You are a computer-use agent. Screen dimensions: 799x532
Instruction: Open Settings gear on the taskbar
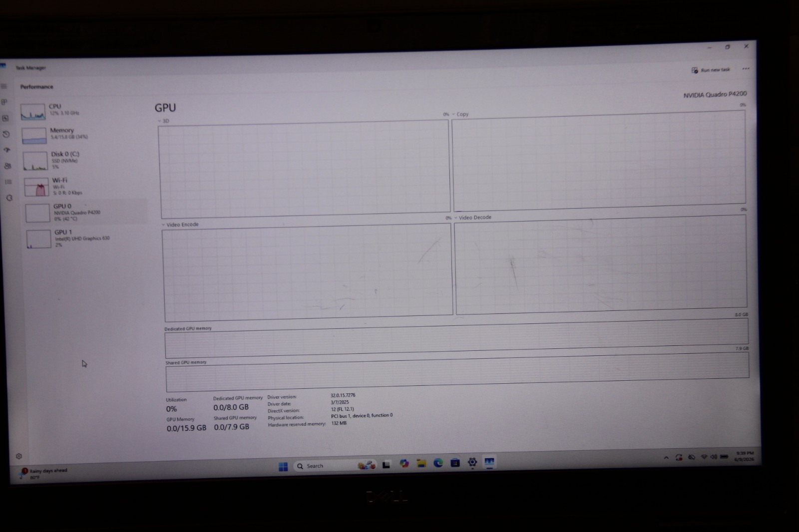coord(472,462)
